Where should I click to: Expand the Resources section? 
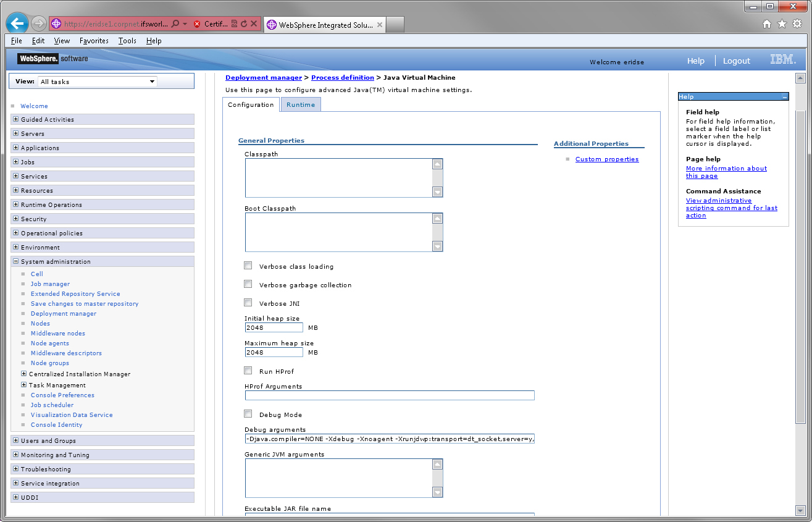click(x=15, y=190)
